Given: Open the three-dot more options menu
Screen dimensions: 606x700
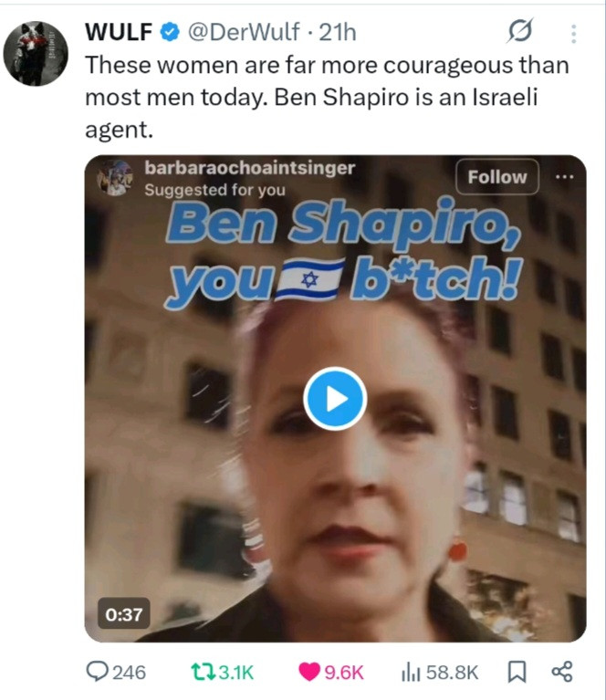Looking at the screenshot, I should pos(574,34).
